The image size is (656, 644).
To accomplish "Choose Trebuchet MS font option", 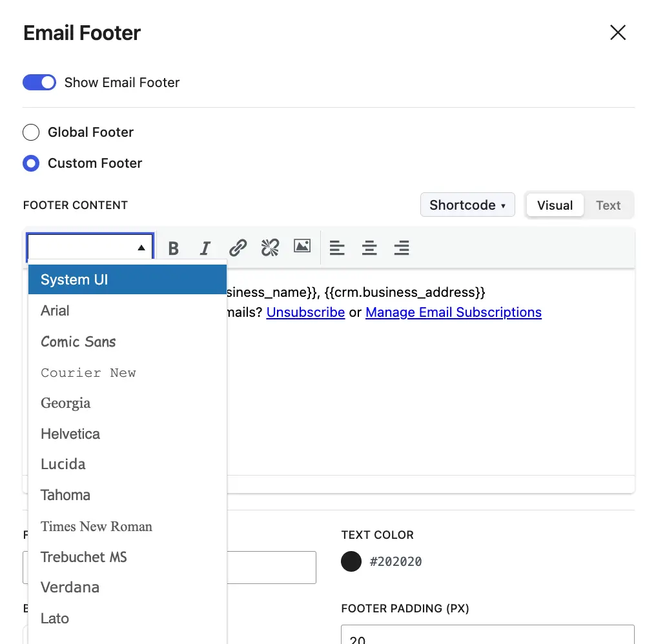I will click(x=128, y=557).
